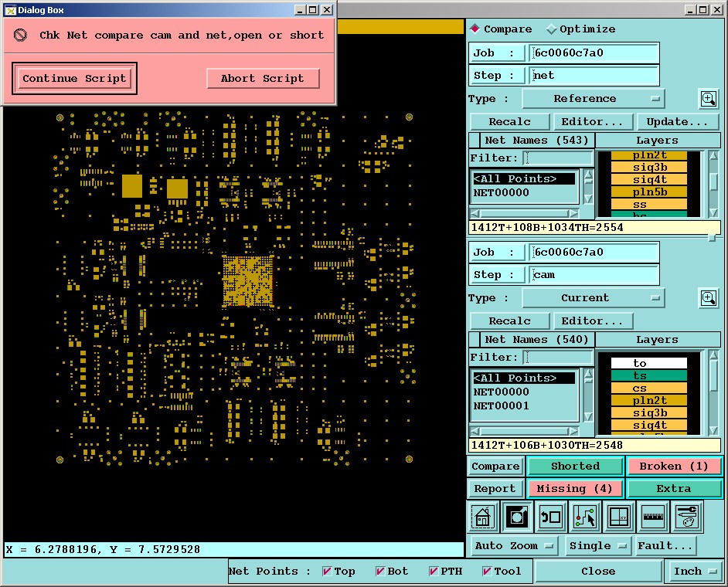Click the net step Filter input field
The height and width of the screenshot is (587, 728).
click(x=559, y=158)
